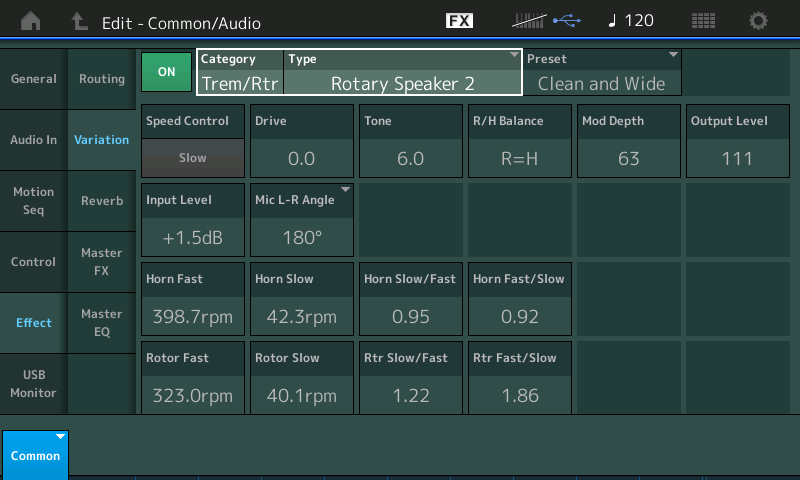
Task: Select the Drive parameter value
Action: [x=301, y=158]
